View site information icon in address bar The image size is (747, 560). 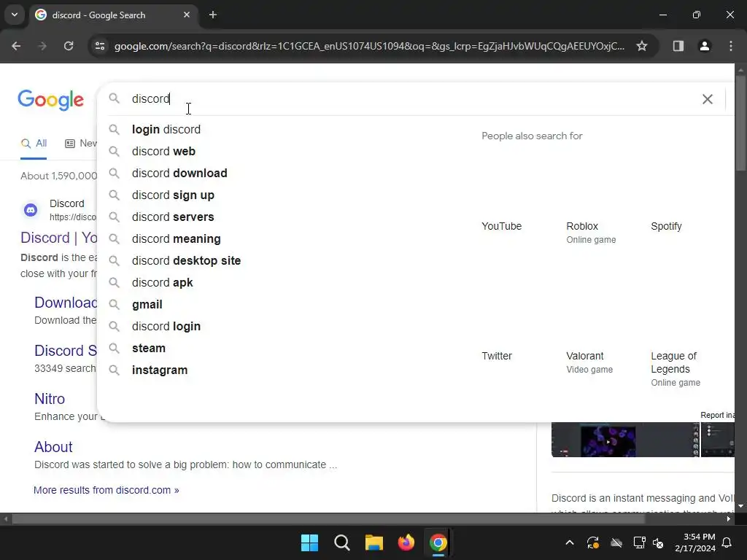click(x=100, y=46)
